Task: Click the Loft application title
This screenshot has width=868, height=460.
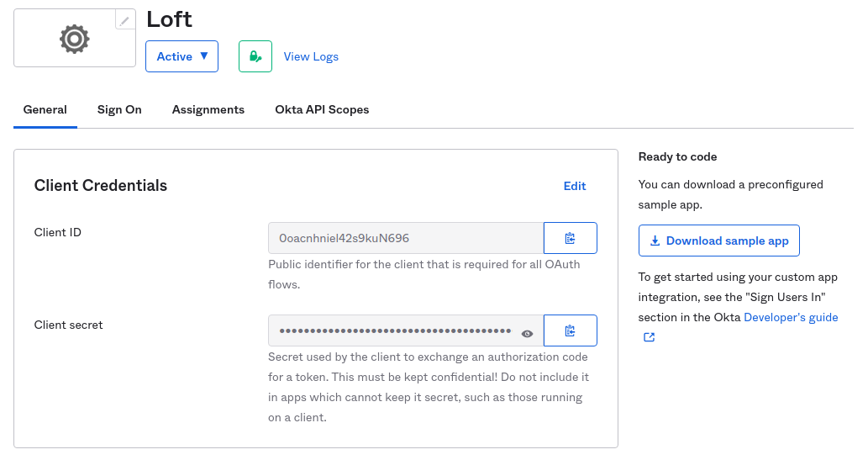Action: click(x=170, y=19)
